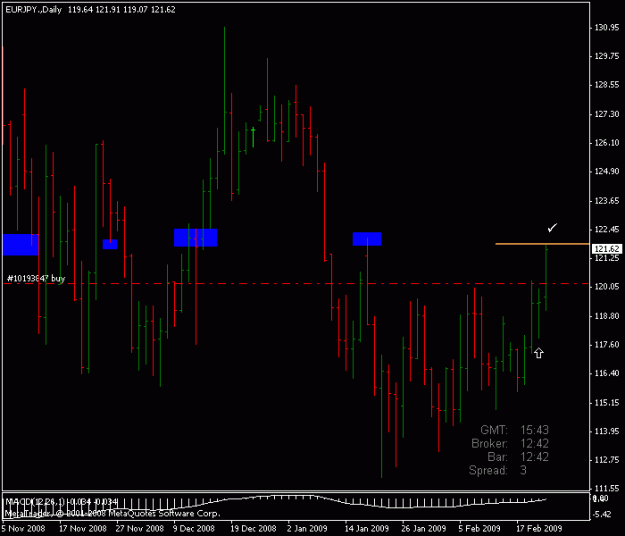
Task: Click the white checkmark symbol above the orange line
Action: tap(552, 228)
